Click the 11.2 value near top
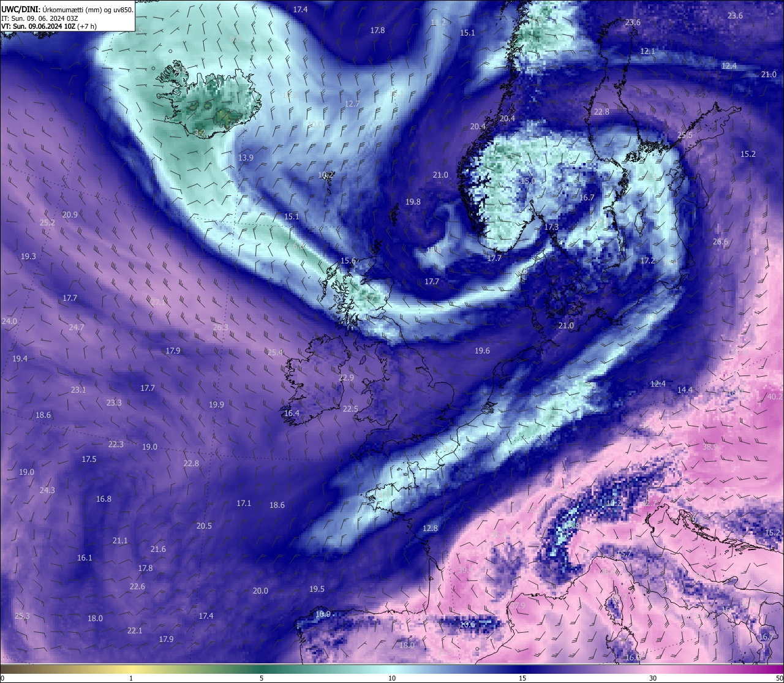 (439, 23)
